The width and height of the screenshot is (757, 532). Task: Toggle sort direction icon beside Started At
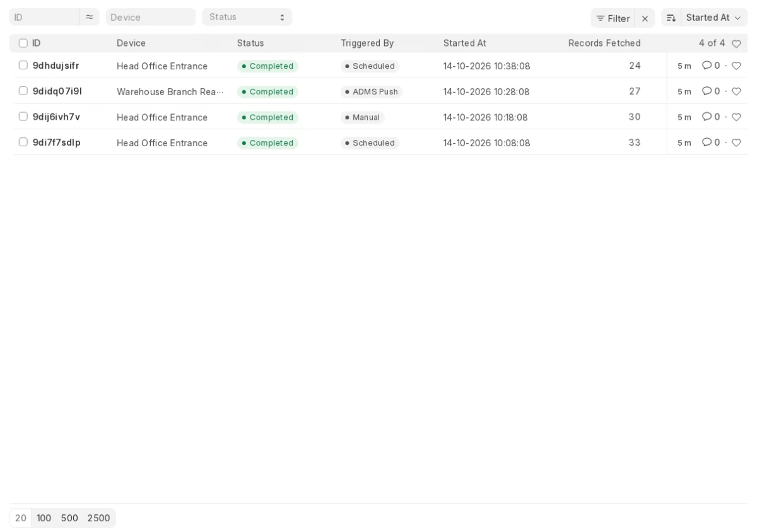pyautogui.click(x=671, y=18)
